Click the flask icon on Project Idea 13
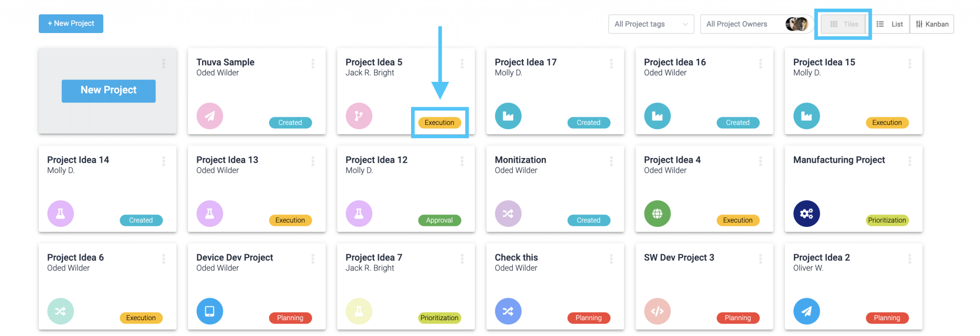 [x=210, y=213]
